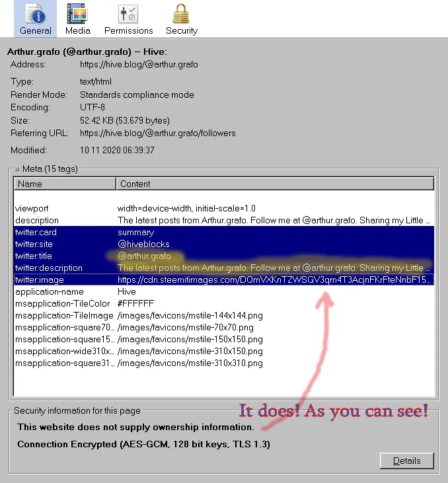Image resolution: width=448 pixels, height=483 pixels.
Task: Open the Security padlock tab icon
Action: pyautogui.click(x=182, y=19)
